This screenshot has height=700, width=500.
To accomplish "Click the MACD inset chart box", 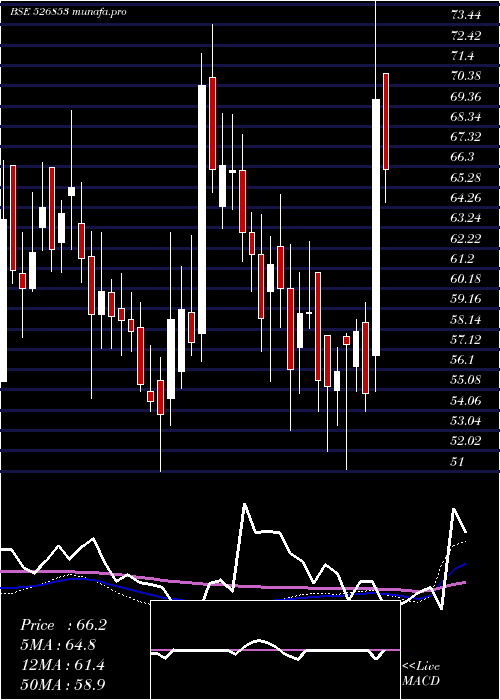I will 275,650.
